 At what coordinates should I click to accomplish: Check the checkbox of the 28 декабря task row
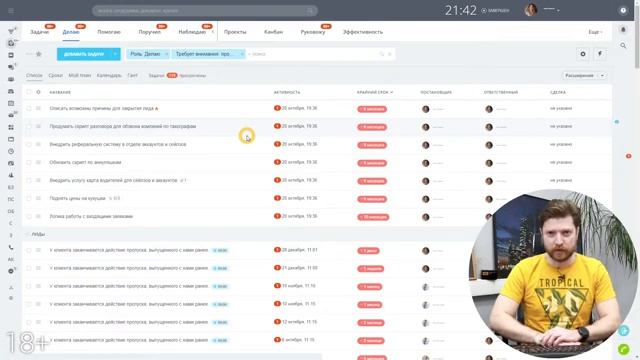29,250
